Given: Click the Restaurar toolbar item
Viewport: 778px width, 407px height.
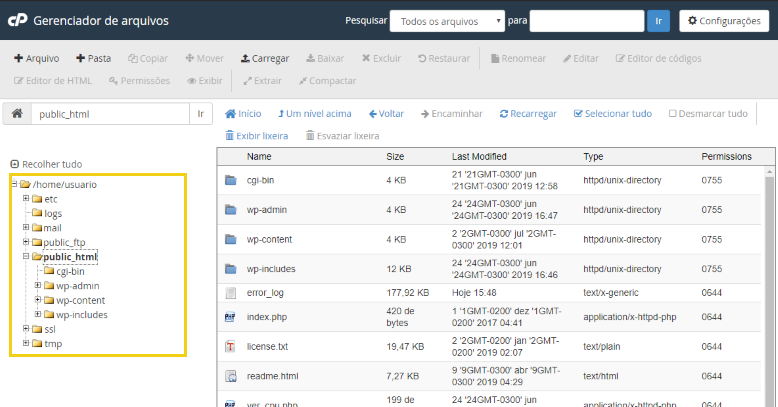Looking at the screenshot, I should pos(444,58).
